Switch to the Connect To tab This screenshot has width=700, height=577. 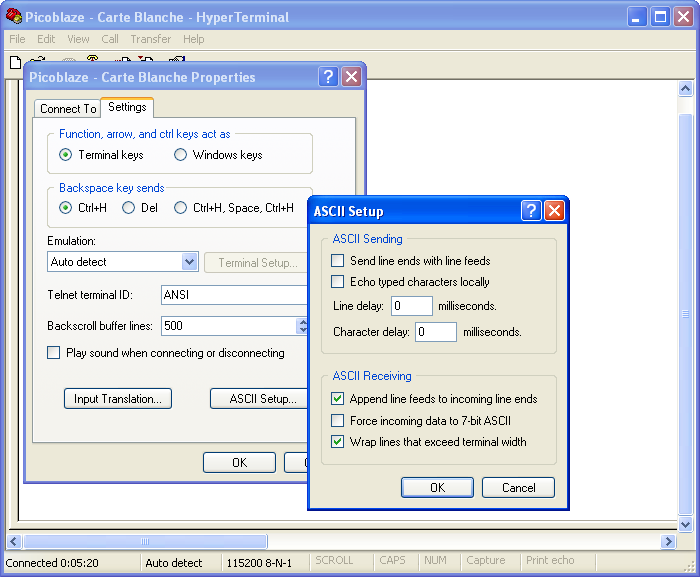click(68, 109)
